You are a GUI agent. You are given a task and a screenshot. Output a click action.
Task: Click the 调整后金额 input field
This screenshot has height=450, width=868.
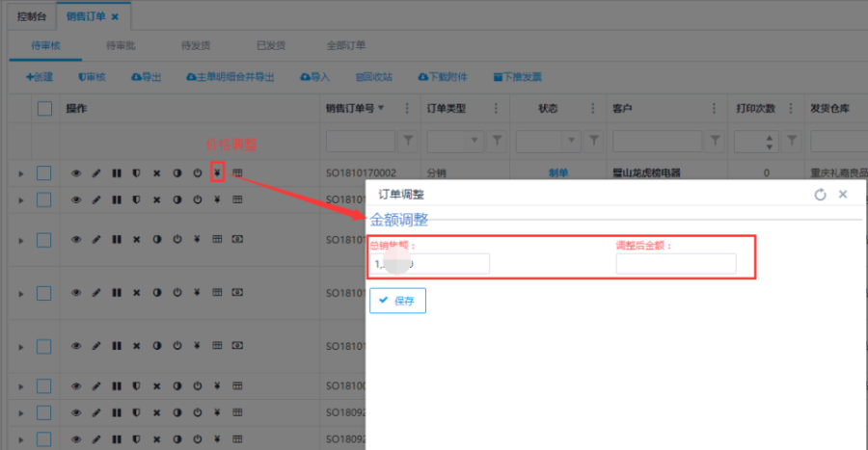click(x=675, y=264)
